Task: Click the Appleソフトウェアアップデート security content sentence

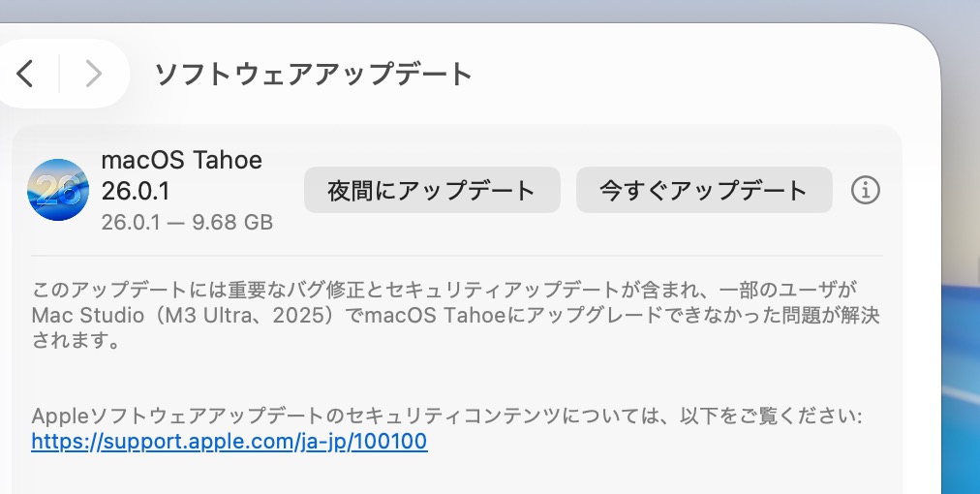Action: pos(445,417)
